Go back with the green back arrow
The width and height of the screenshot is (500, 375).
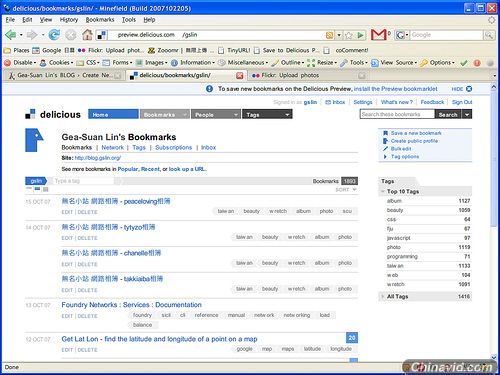coord(11,34)
